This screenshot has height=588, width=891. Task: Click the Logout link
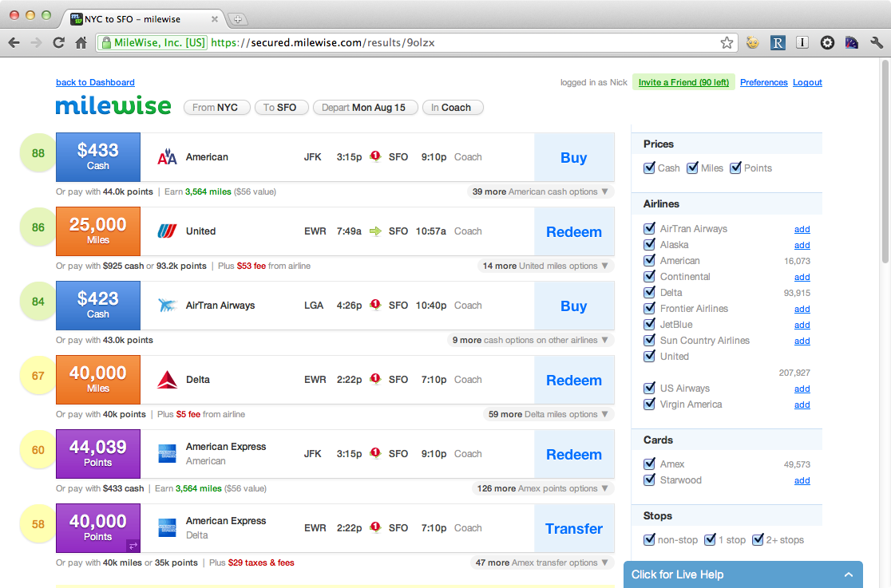click(807, 82)
